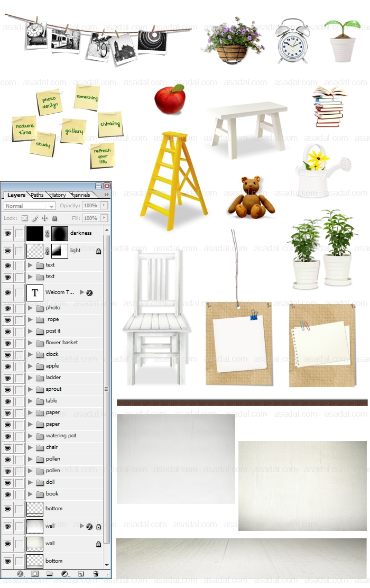This screenshot has width=370, height=588.
Task: Switch to the History tab
Action: click(x=58, y=195)
